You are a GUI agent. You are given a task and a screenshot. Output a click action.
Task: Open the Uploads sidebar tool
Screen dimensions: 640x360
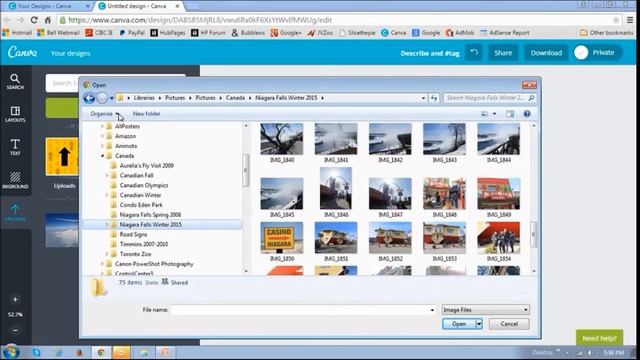(x=15, y=213)
